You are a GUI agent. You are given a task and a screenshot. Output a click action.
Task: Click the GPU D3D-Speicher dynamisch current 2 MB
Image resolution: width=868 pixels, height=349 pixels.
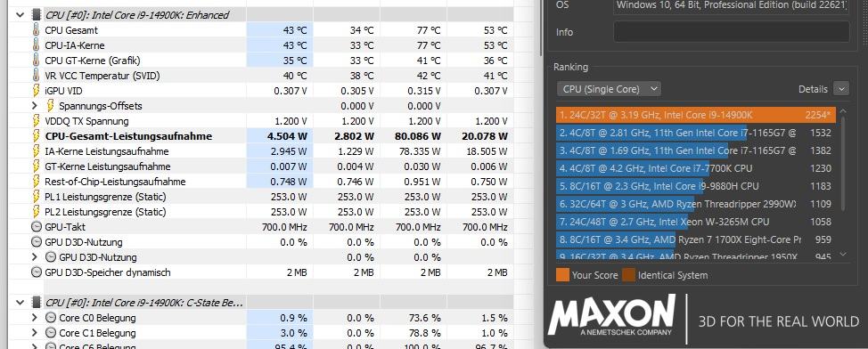(296, 272)
